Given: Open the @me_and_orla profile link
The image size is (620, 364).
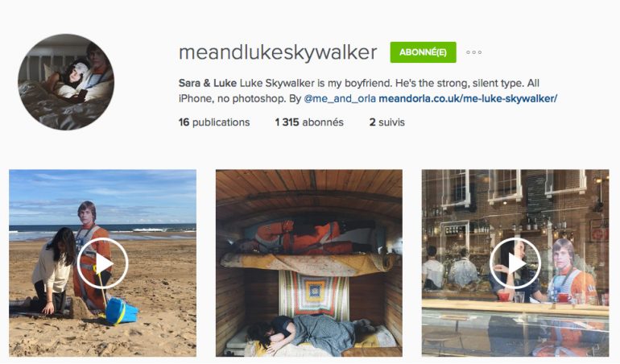Looking at the screenshot, I should point(340,98).
